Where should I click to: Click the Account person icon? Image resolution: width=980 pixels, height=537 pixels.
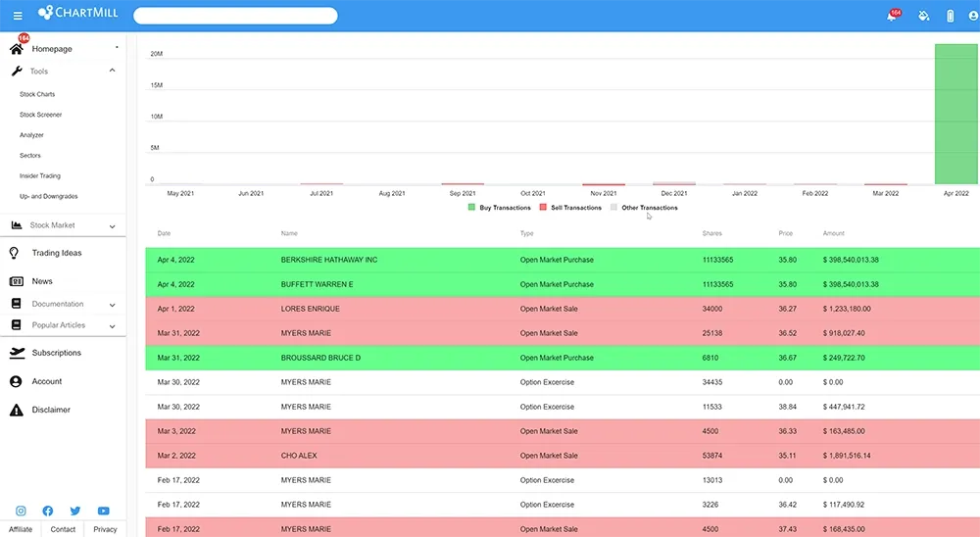(x=16, y=381)
